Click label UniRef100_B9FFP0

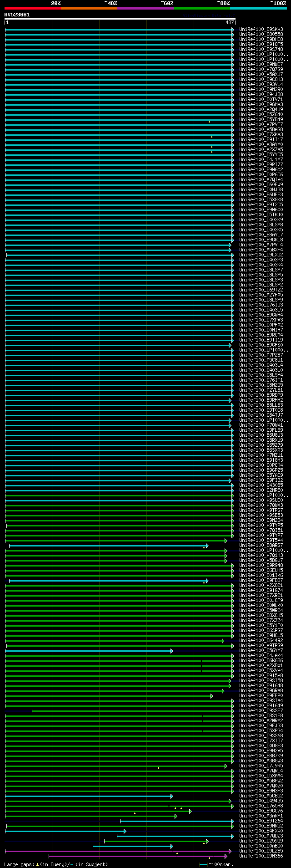[261, 695]
